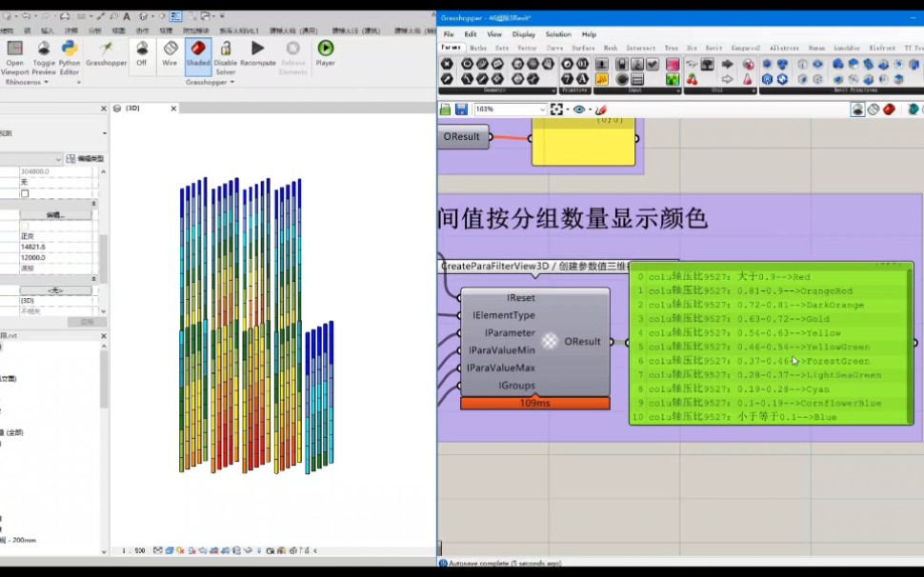Open the 163% zoom level dropdown

543,109
